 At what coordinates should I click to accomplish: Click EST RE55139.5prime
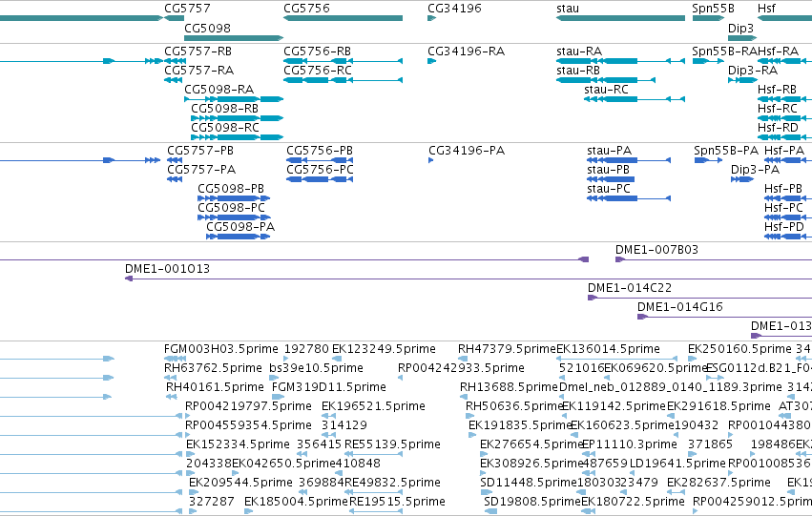click(x=392, y=444)
